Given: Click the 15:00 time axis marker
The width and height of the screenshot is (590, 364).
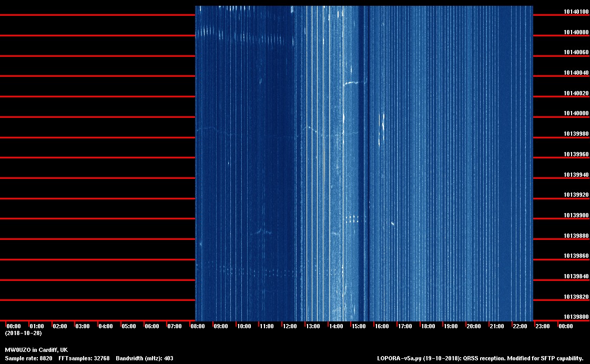Looking at the screenshot, I should point(359,327).
